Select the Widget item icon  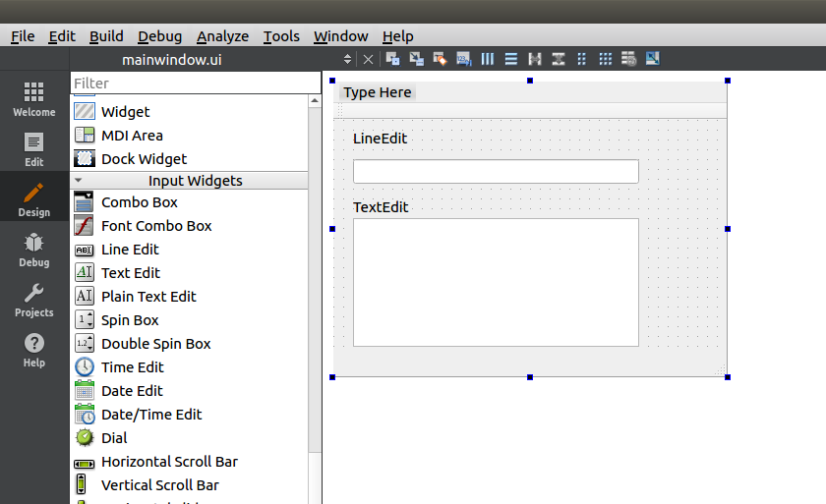(85, 112)
